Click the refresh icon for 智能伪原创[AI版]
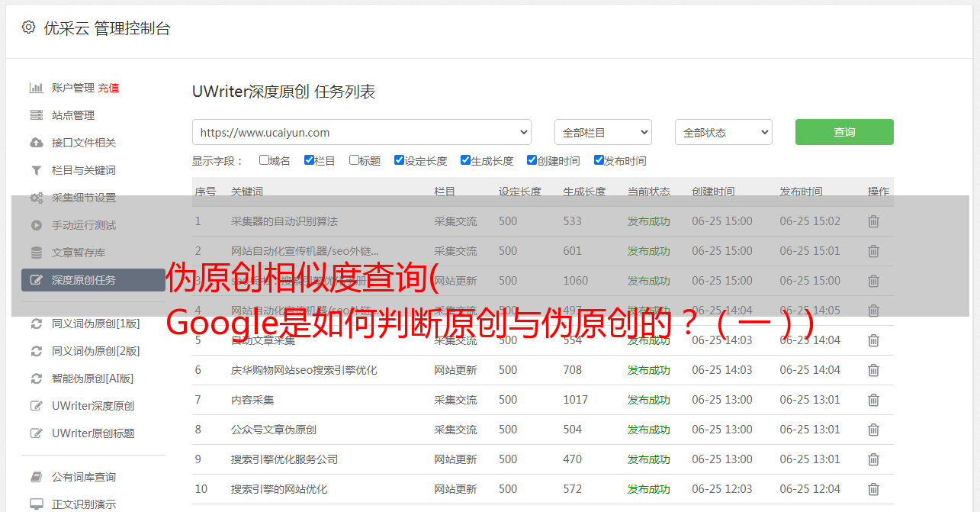Viewport: 980px width, 512px height. pos(36,378)
